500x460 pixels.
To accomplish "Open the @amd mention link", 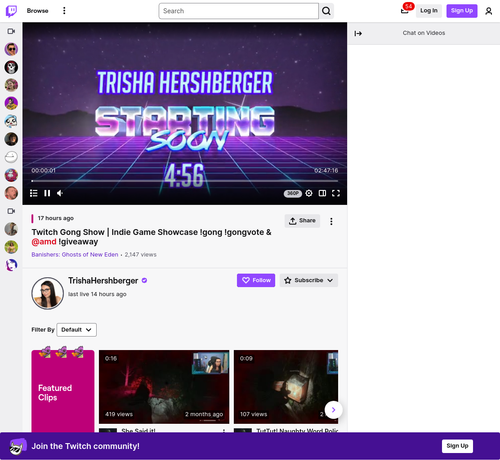I will click(44, 242).
